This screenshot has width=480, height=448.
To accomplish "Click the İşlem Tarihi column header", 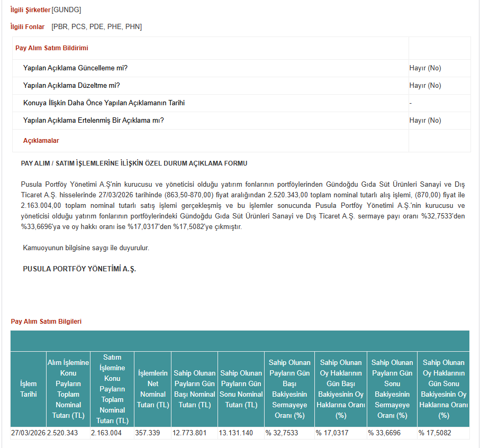I will (x=29, y=389).
